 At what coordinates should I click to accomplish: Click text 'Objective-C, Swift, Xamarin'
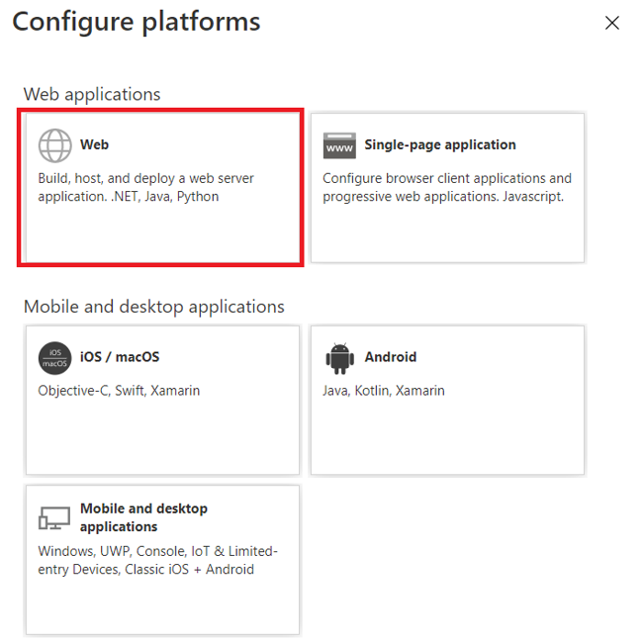[x=119, y=391]
